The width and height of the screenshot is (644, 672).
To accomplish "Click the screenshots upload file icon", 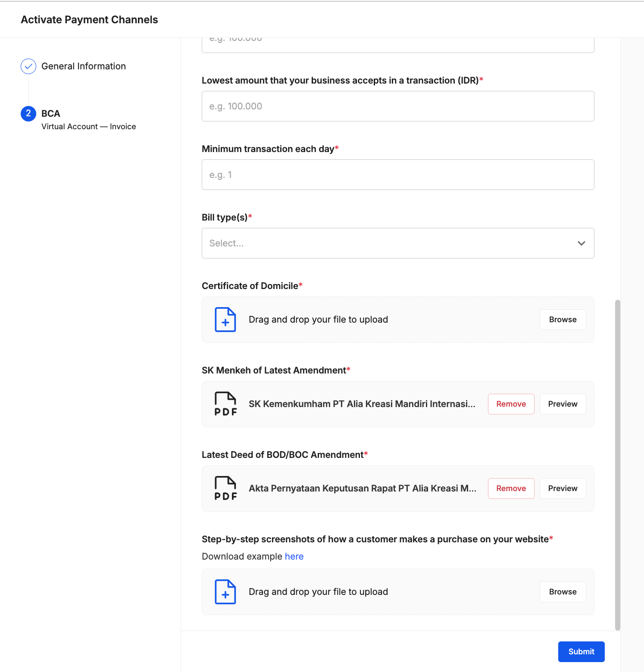I will pos(225,592).
